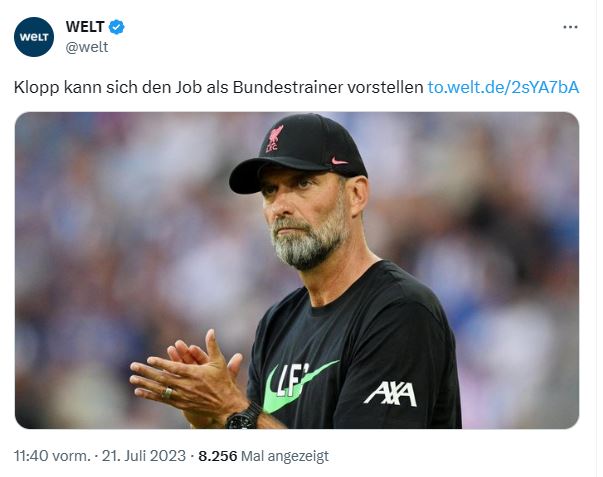Follow the to.welt.de/2sYA7bA article link
603x477 pixels.
point(503,87)
